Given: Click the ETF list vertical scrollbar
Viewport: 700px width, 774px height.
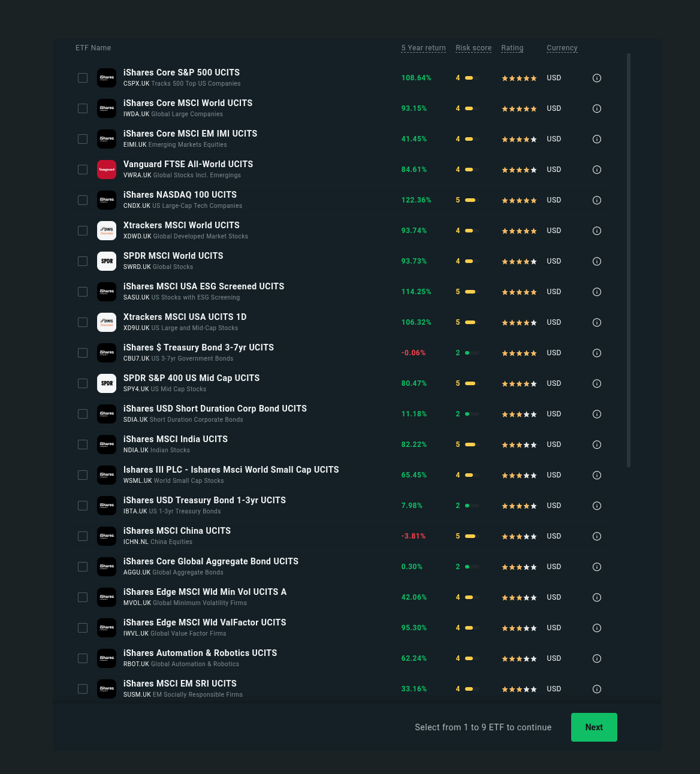Looking at the screenshot, I should [x=629, y=260].
